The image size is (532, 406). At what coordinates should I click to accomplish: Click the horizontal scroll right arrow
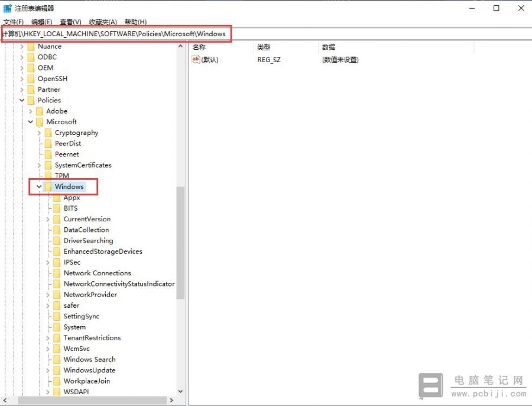(x=171, y=400)
